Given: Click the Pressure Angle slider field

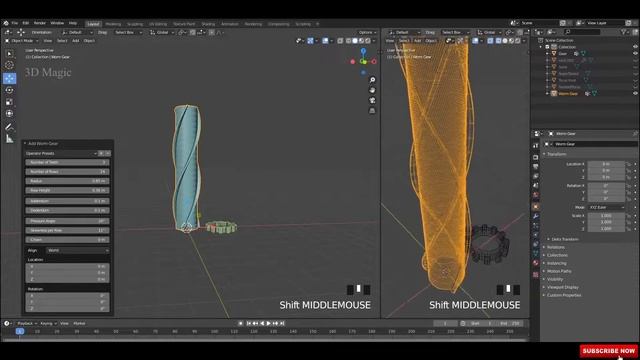Looking at the screenshot, I should tap(67, 221).
